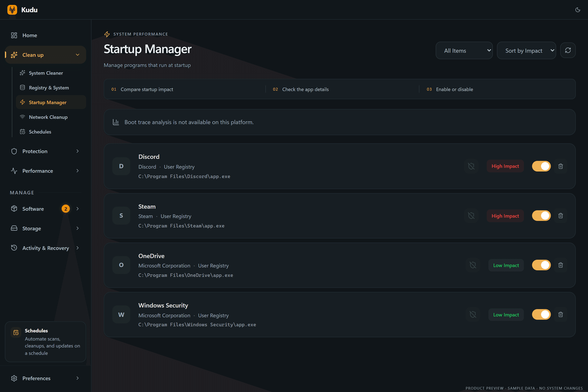The width and height of the screenshot is (588, 392).
Task: Open the All Items filter dropdown
Action: (x=464, y=50)
